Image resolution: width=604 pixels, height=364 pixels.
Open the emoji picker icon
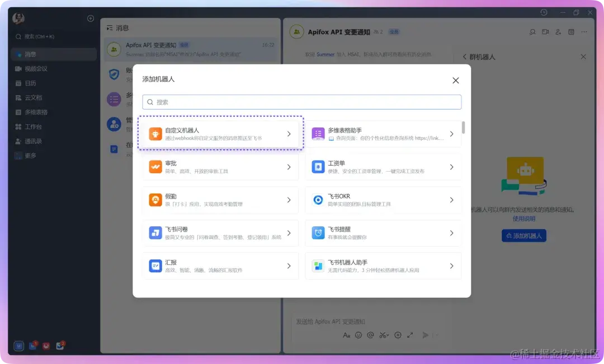click(x=358, y=335)
